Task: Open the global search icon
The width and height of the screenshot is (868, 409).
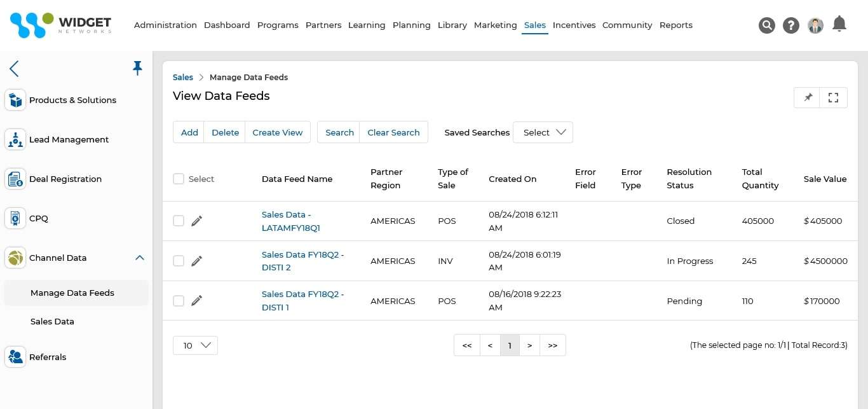Action: pyautogui.click(x=767, y=25)
